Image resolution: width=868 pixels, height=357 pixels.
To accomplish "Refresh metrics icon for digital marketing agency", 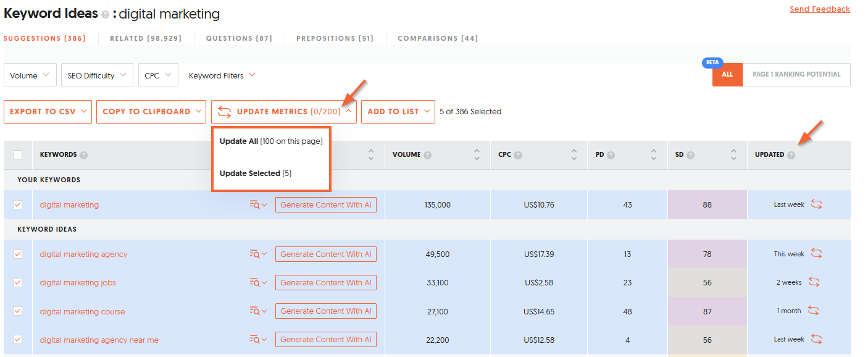I will (x=816, y=254).
